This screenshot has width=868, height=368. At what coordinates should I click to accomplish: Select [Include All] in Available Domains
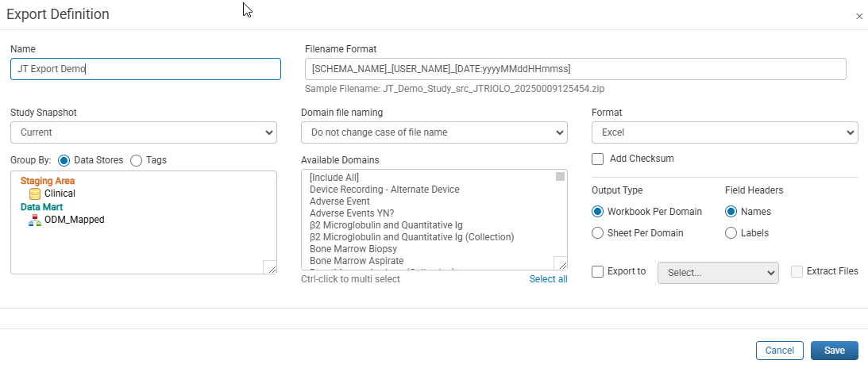(334, 178)
